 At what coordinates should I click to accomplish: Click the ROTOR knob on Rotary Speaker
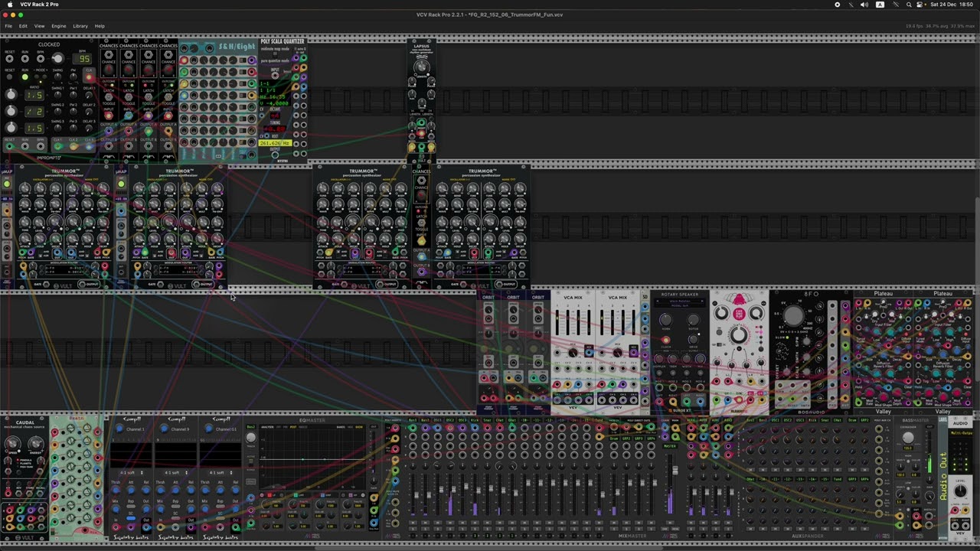[694, 319]
